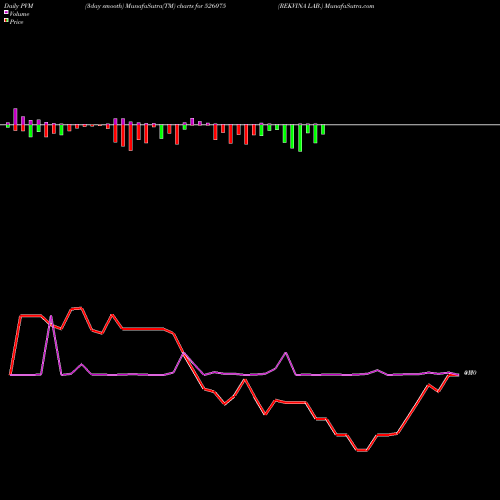
Task: Click the '(3day smooth) MunafaSutra(TM) charts' text
Action: click(x=139, y=6)
